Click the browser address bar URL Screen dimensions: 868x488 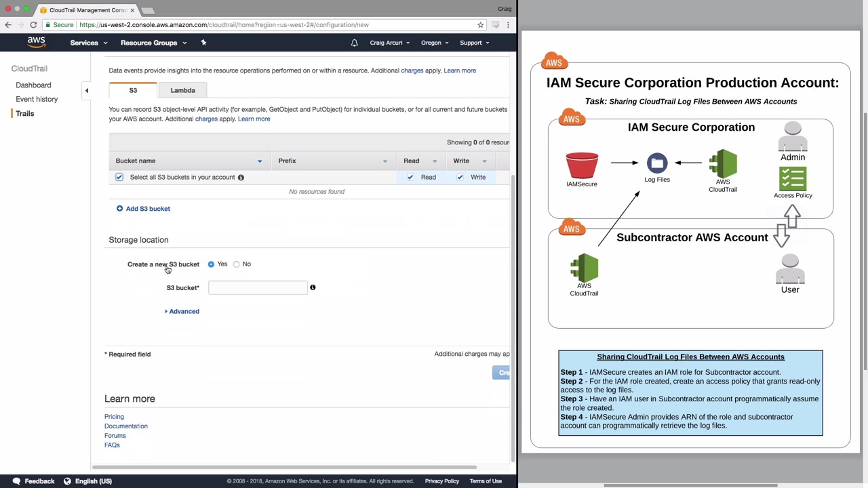[224, 25]
